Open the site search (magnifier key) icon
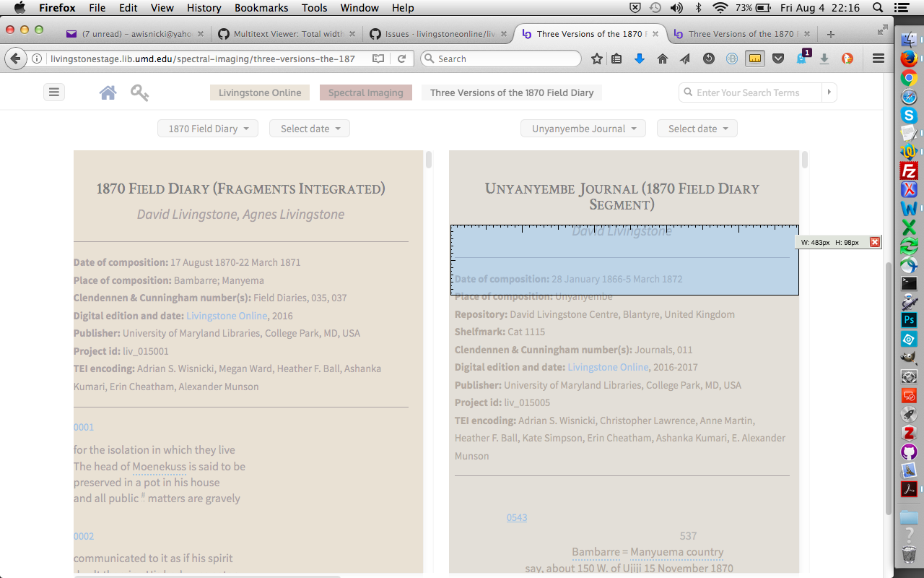The image size is (924, 578). [139, 92]
